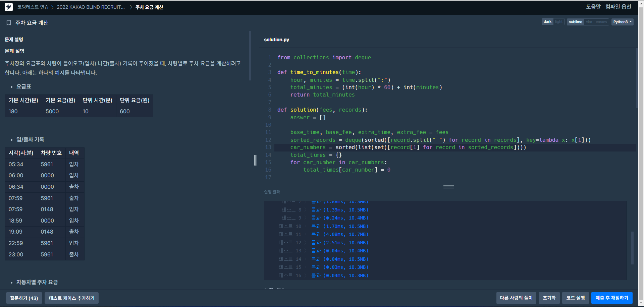Screen dimensions: 644x307
Task: Click the 실행 결과 label
Action: 272,192
